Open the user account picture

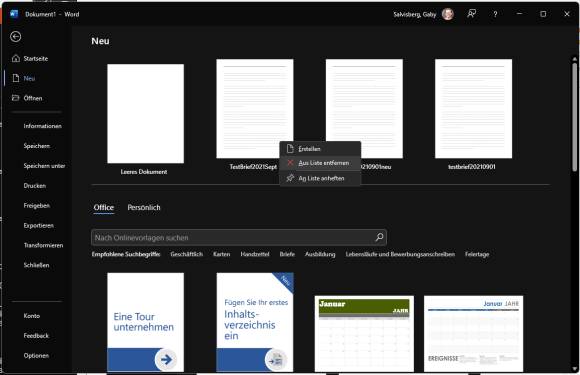448,14
